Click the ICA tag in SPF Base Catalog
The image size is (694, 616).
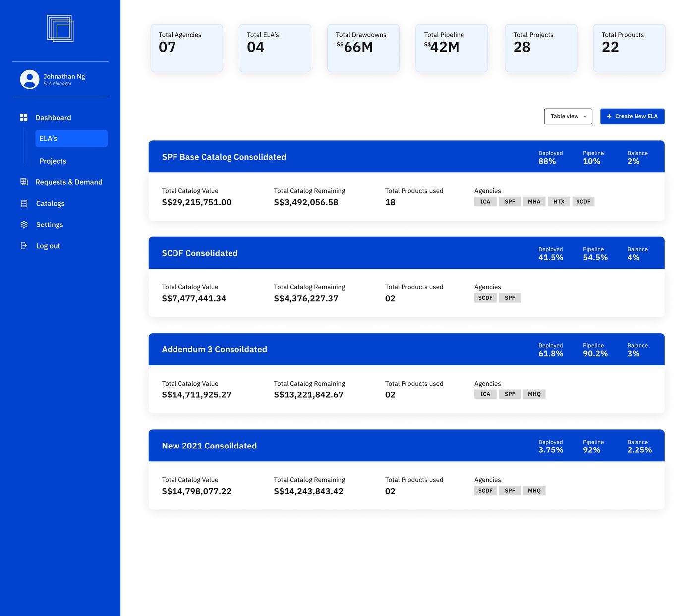485,202
